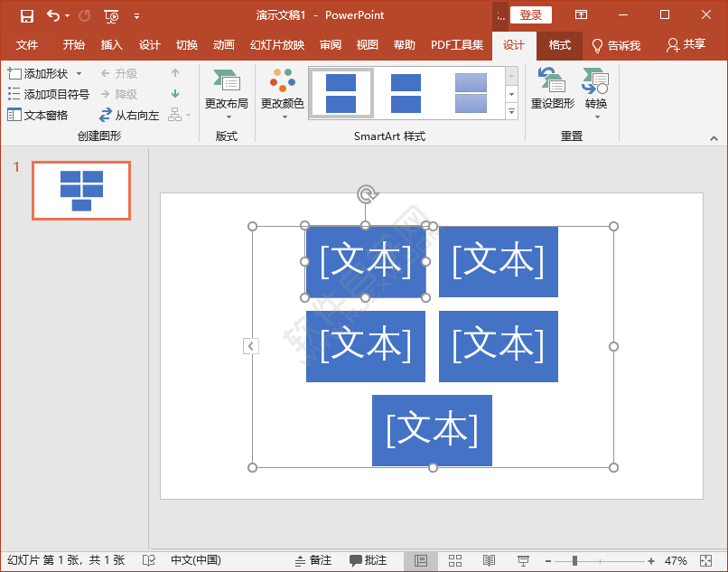Viewport: 728px width, 572px height.
Task: Click the 中文(中国) language indicator
Action: tap(196, 560)
